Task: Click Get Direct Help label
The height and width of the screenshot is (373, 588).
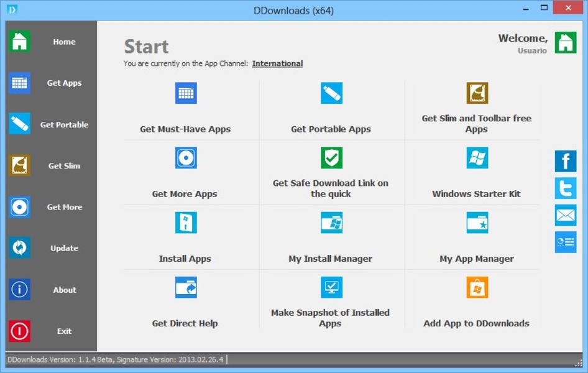Action: point(185,323)
